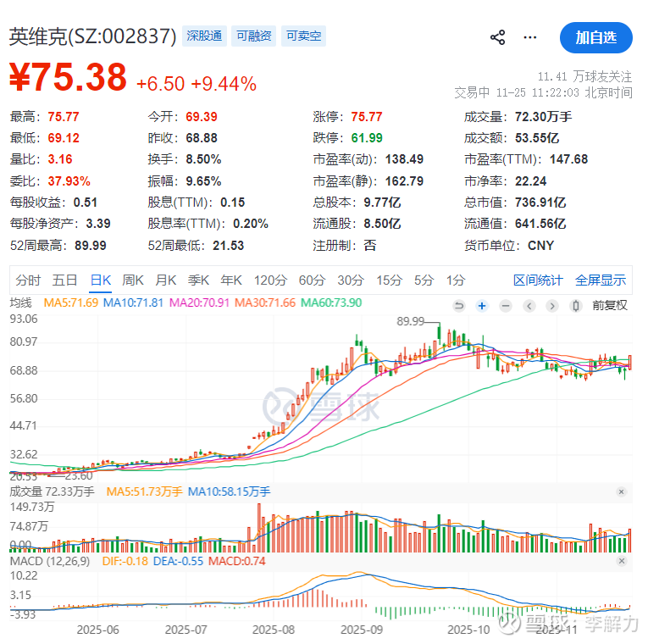The height and width of the screenshot is (644, 659).
Task: Click the DIF:-0.18 indicator value
Action: click(x=125, y=561)
